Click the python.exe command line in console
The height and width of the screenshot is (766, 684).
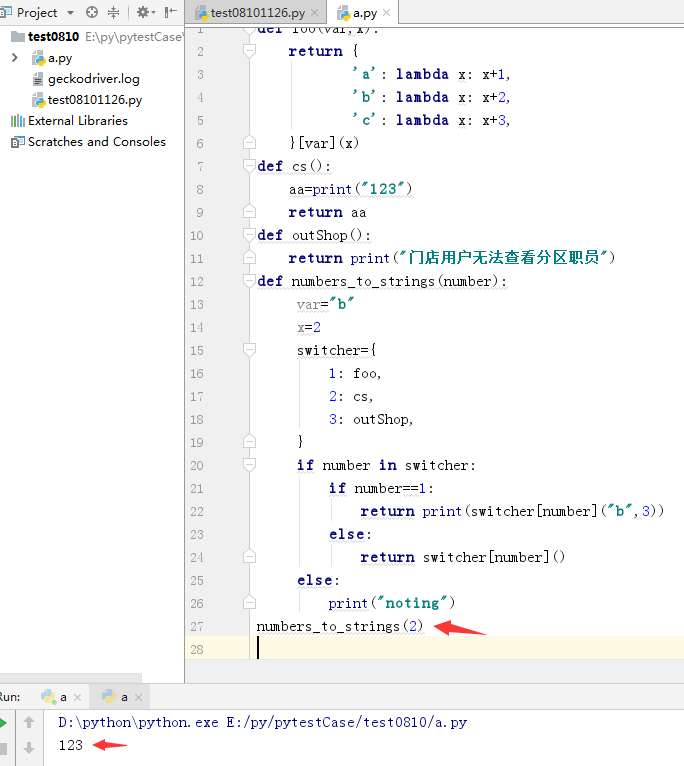click(x=262, y=722)
